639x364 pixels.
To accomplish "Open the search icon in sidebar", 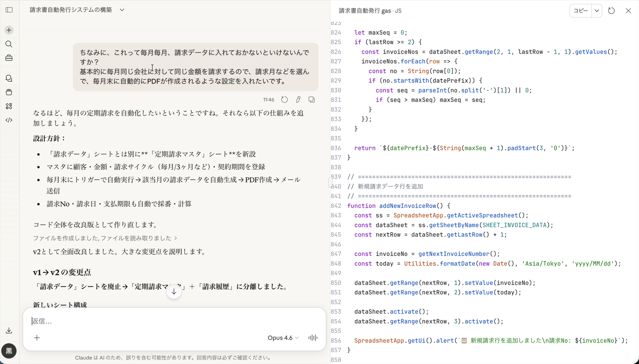I will [9, 44].
